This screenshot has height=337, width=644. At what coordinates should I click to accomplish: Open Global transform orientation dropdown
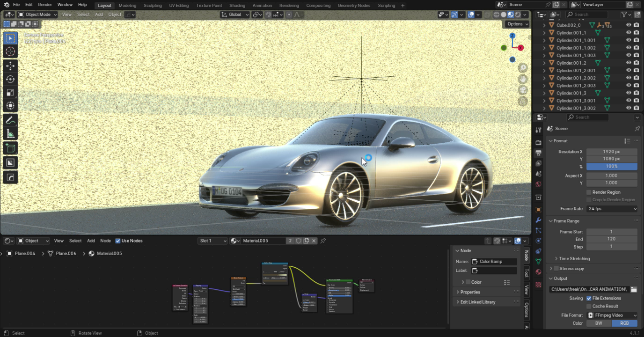235,15
